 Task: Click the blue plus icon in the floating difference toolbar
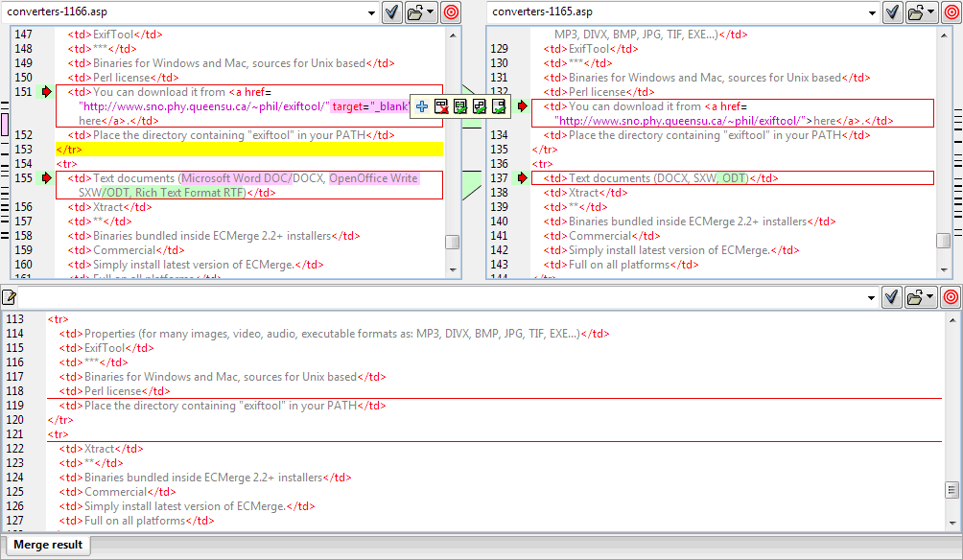421,106
